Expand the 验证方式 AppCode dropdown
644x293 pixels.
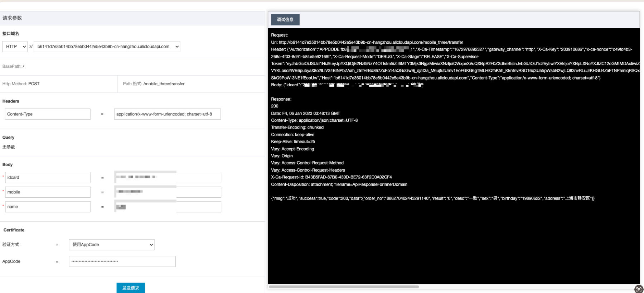[x=111, y=245]
